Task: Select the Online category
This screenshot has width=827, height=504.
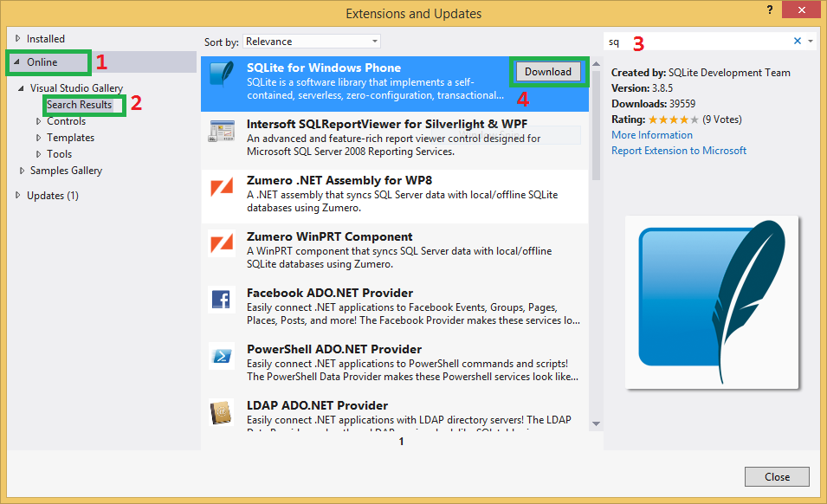Action: pos(42,62)
